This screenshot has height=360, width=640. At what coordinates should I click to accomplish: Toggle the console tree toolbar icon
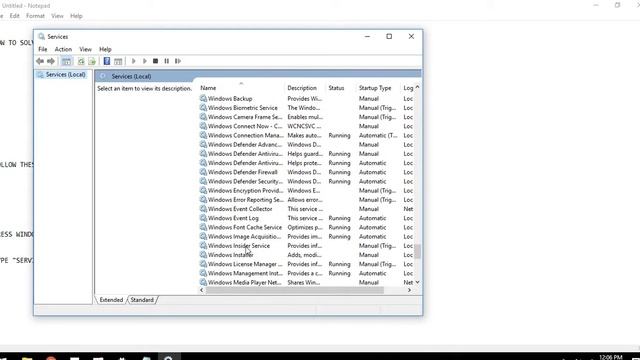pos(66,61)
